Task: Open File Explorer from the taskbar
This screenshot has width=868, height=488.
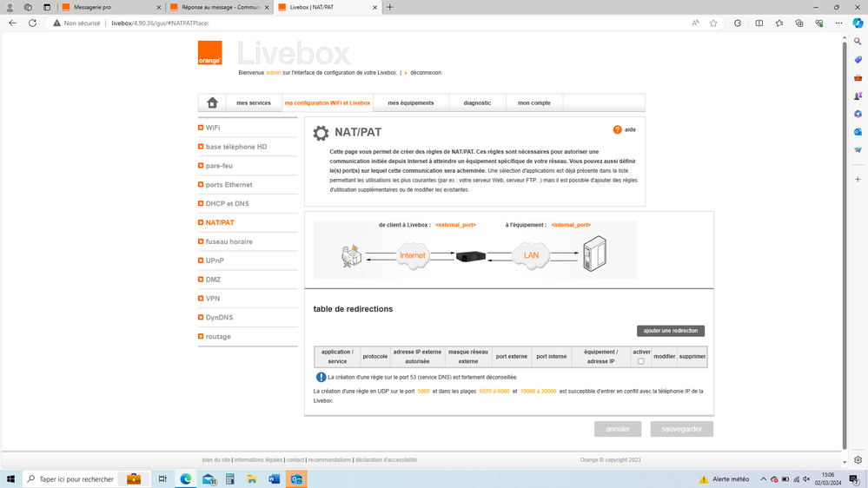Action: click(x=252, y=479)
